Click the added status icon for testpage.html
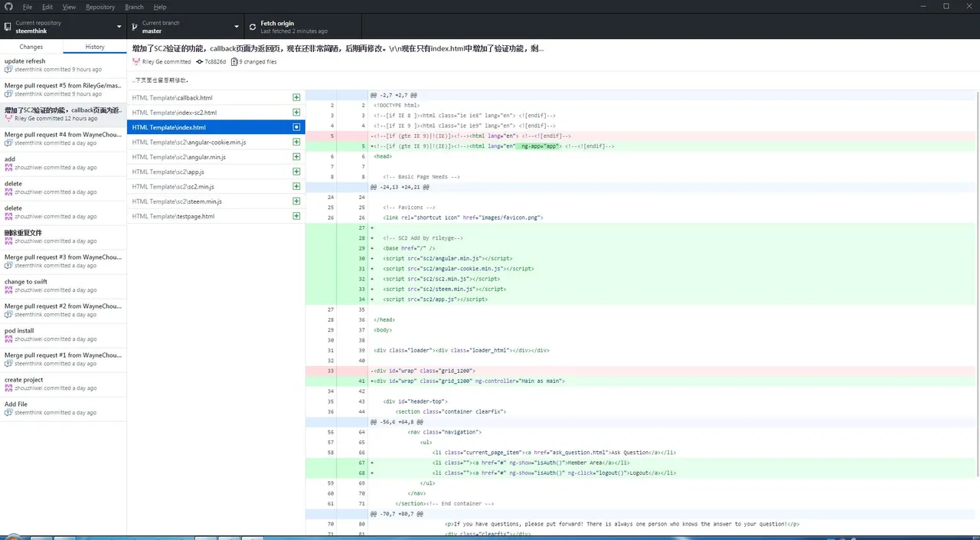 [296, 216]
